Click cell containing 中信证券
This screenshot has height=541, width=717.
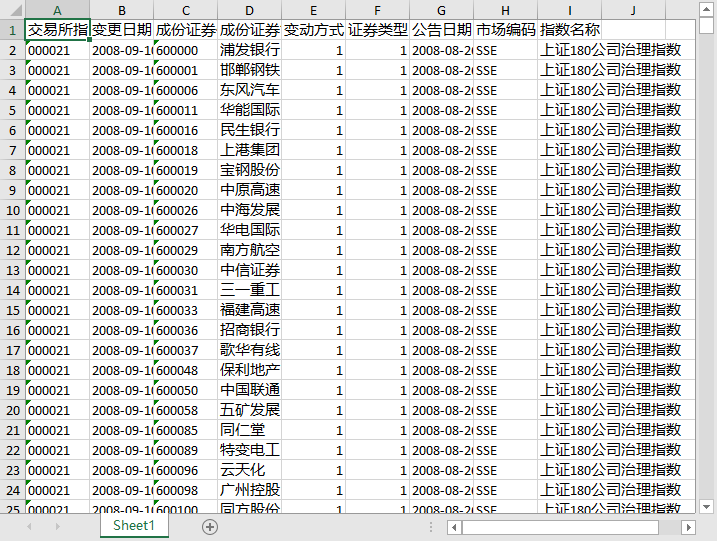click(250, 270)
